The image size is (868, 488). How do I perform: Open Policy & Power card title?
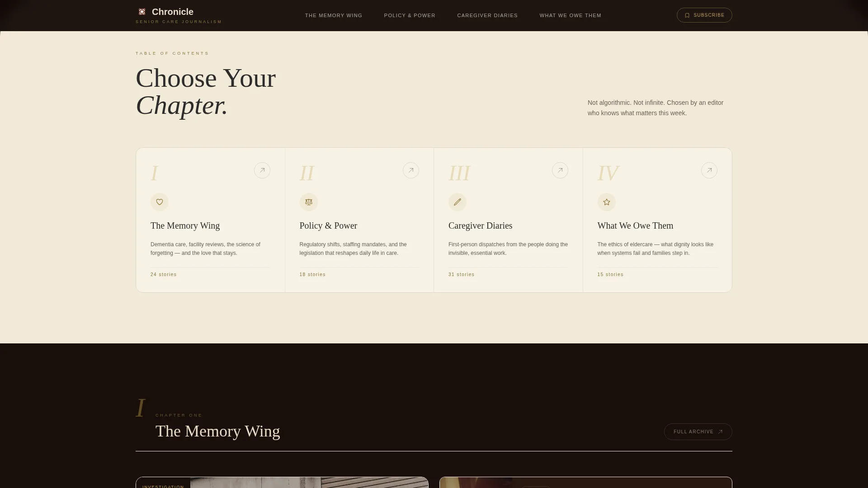[x=328, y=225]
